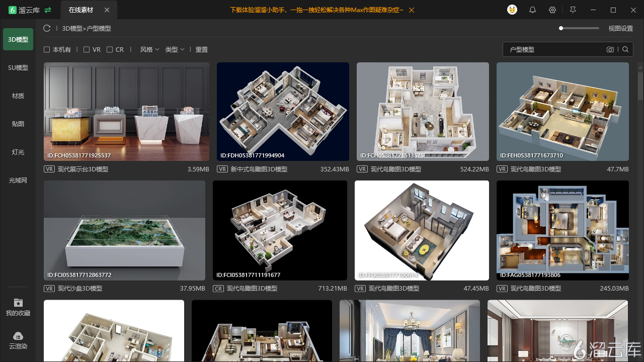Image resolution: width=644 pixels, height=362 pixels.
Task: Open 云渲染 cloud render icon
Action: pyautogui.click(x=18, y=336)
